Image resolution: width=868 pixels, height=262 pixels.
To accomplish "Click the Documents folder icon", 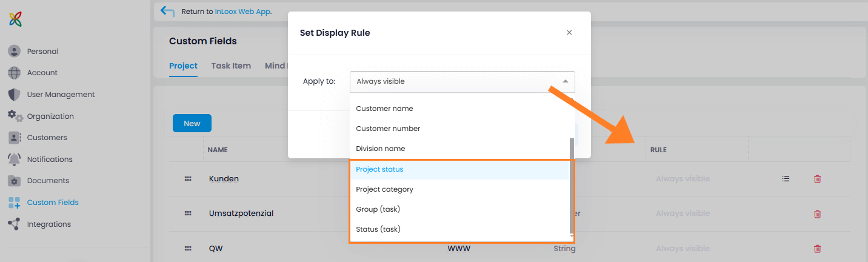I will 15,181.
